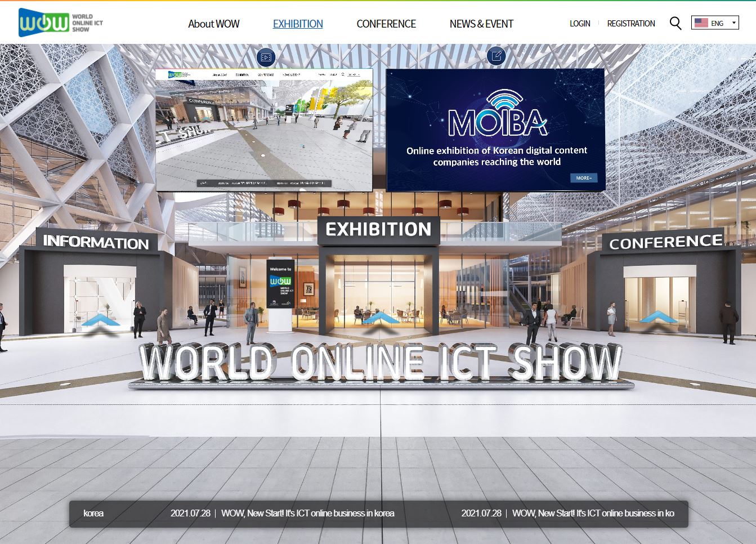Click the MORE button on the MOIBA banner
The height and width of the screenshot is (544, 756).
[x=584, y=177]
